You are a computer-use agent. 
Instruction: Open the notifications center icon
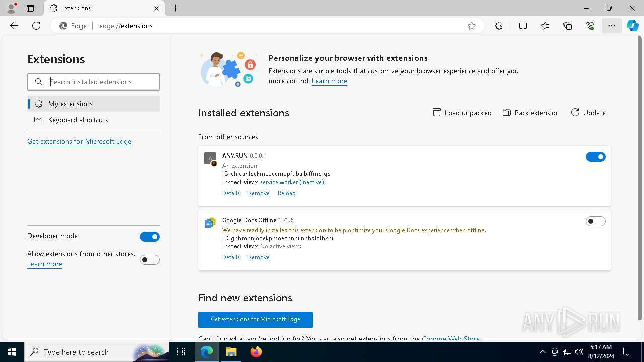coord(627,352)
